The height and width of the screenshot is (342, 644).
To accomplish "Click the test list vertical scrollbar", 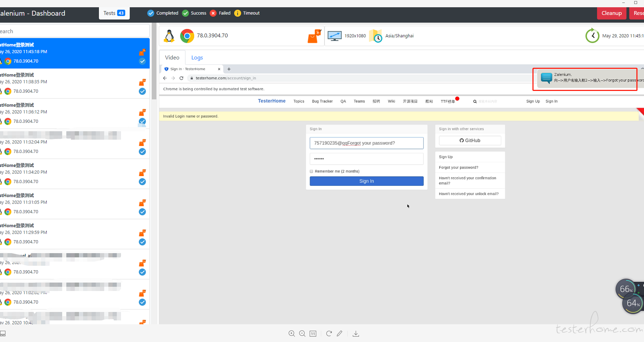I will click(154, 62).
